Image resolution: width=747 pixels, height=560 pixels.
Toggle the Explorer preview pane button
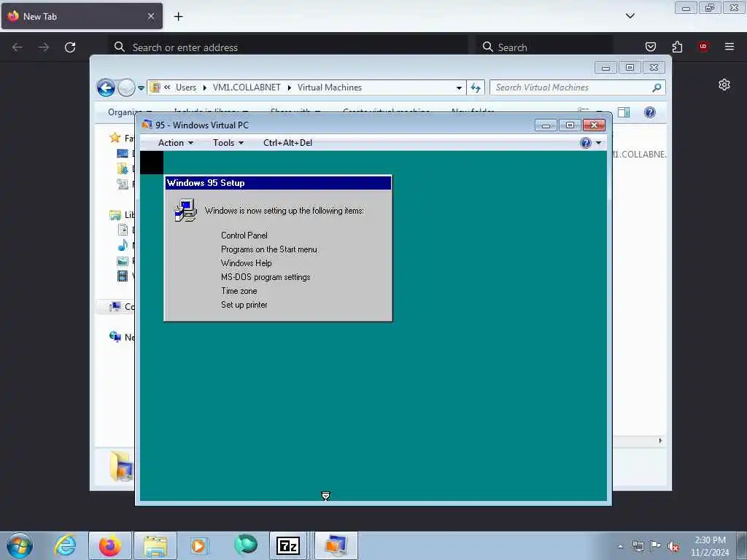624,112
